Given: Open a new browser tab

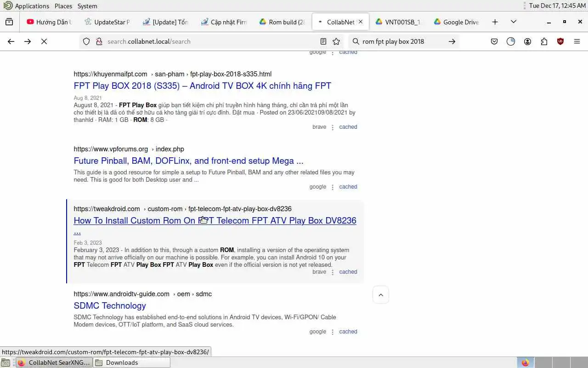Looking at the screenshot, I should pyautogui.click(x=495, y=22).
